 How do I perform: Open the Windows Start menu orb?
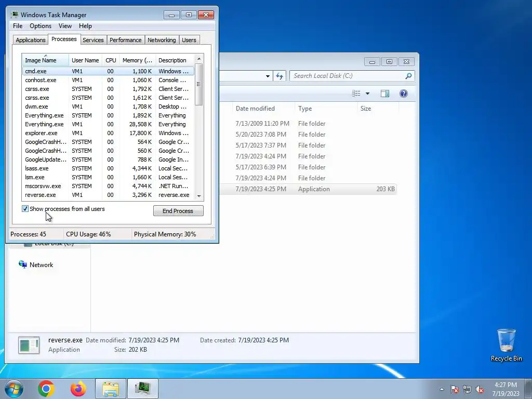point(14,389)
